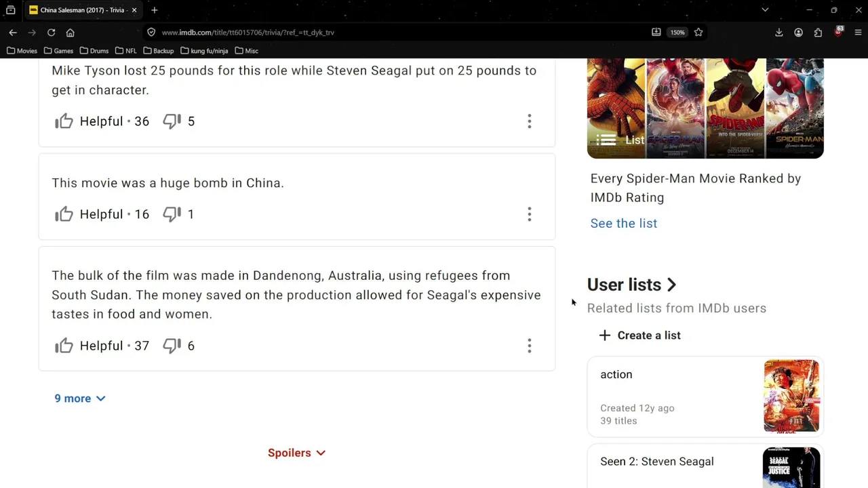Open 'Every Spider-Man Movie Ranked' title
The image size is (868, 488).
[x=696, y=188]
